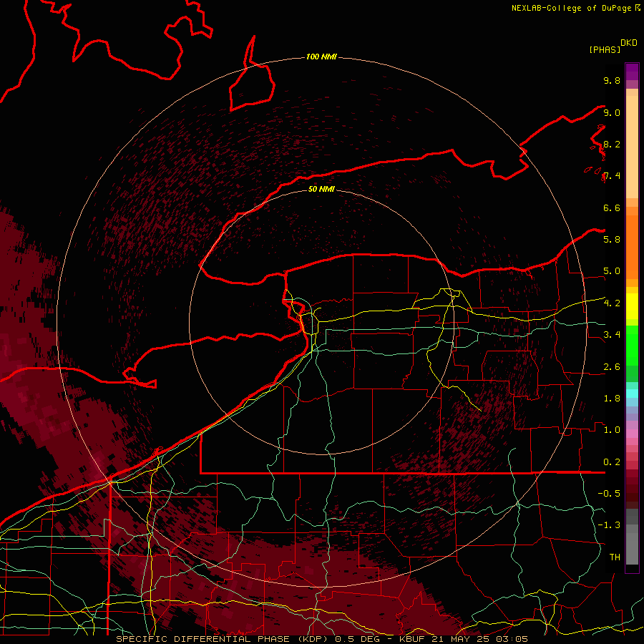Click the 3.4 value on the color scale
The image size is (644, 644).
612,334
